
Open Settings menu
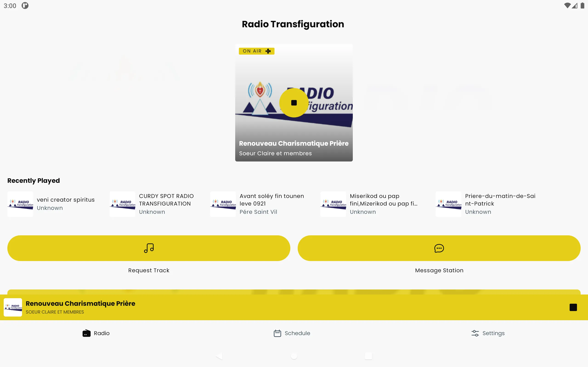pos(488,333)
